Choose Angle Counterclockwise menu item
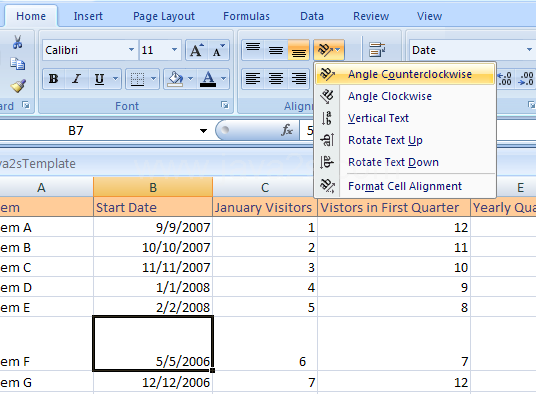Viewport: 536px width, 394px height. click(405, 74)
